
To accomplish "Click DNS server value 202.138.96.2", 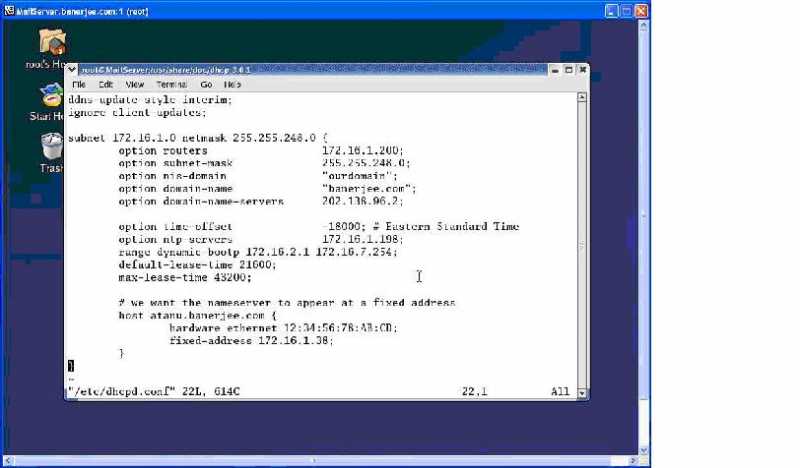I will 362,202.
